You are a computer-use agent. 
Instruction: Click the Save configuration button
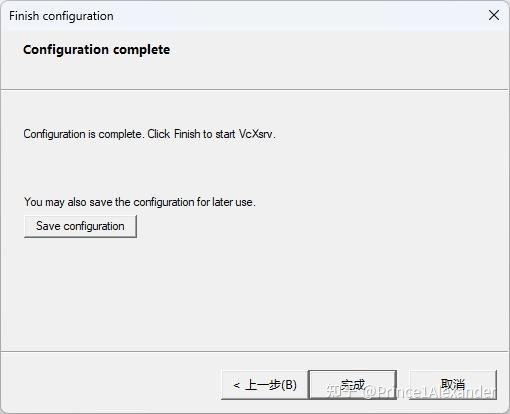(80, 226)
